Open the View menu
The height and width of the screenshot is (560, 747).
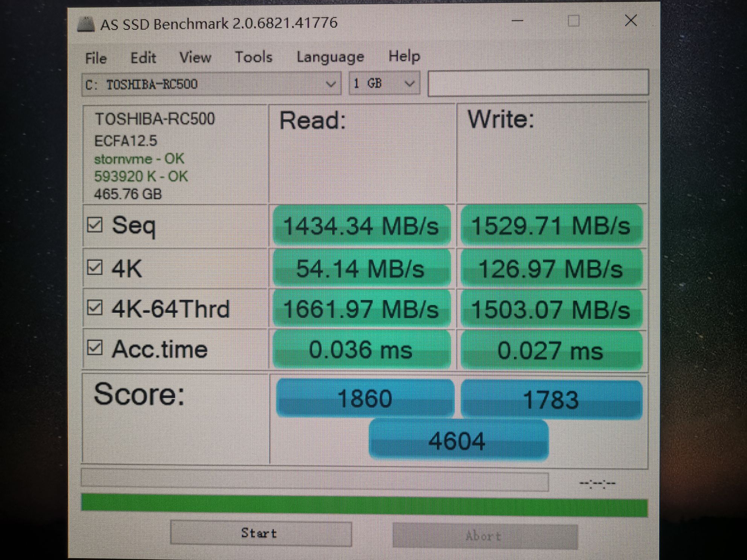tap(195, 58)
